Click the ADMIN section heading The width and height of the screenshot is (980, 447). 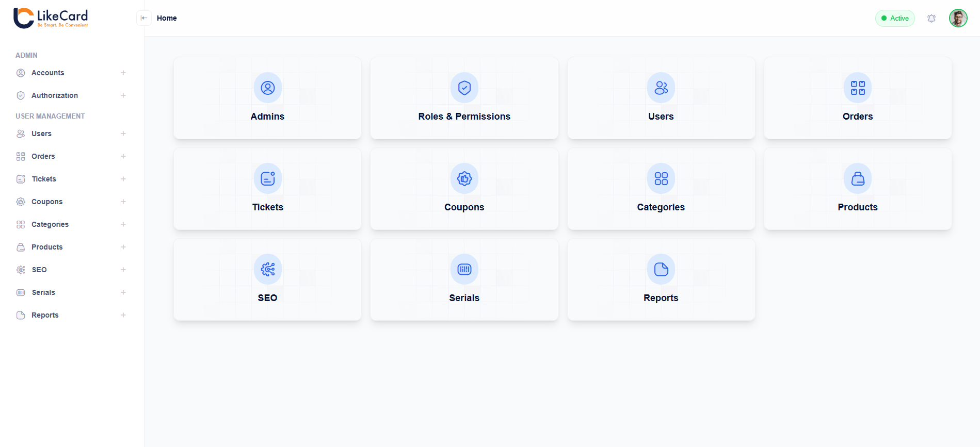pos(26,55)
